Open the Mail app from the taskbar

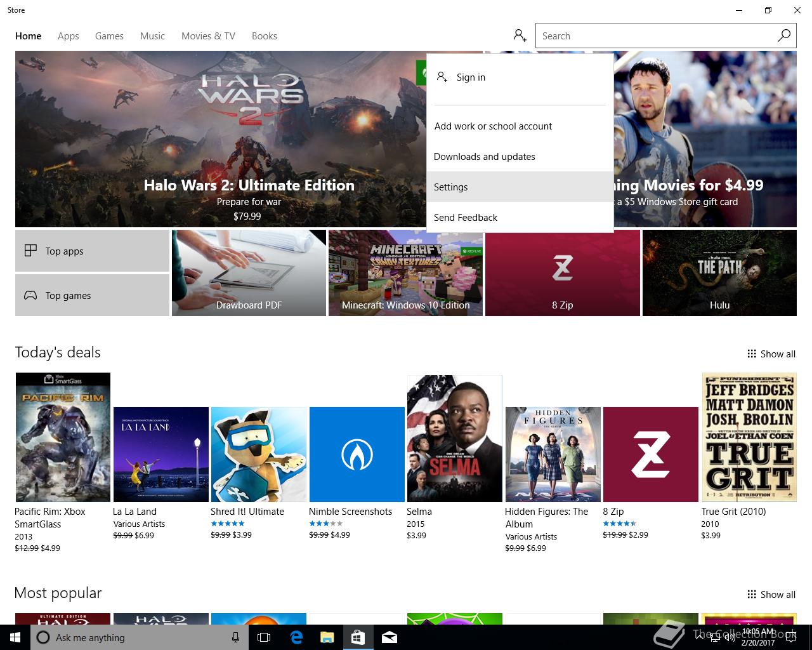pos(390,637)
